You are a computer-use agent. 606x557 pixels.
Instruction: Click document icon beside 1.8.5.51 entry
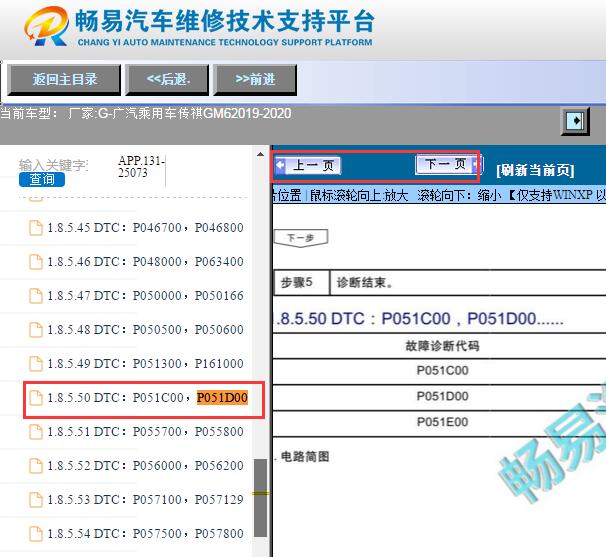[x=36, y=432]
